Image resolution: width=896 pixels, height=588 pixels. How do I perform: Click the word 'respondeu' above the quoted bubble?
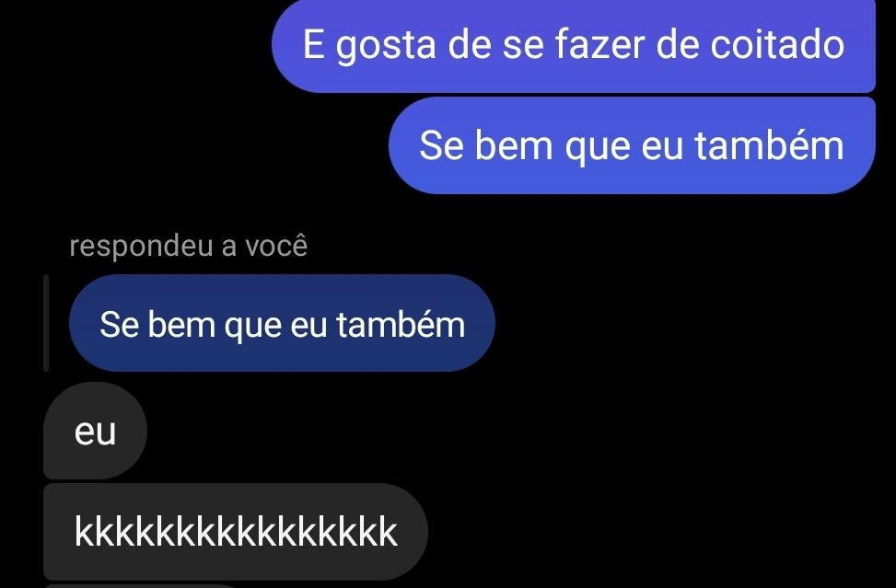pyautogui.click(x=142, y=248)
